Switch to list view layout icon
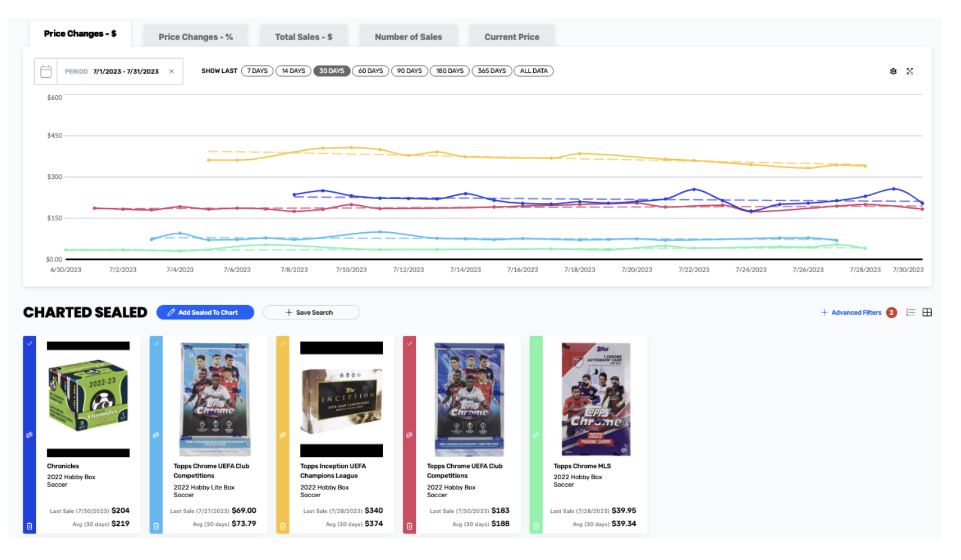This screenshot has width=961, height=560. click(x=911, y=312)
